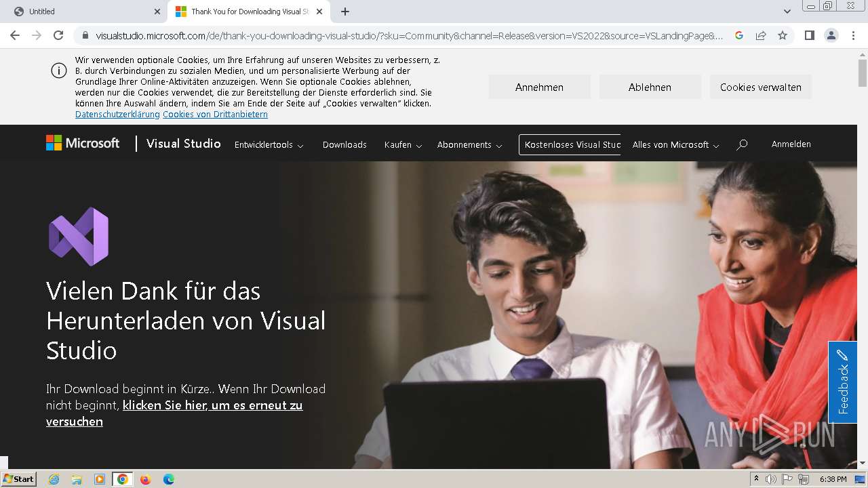
Task: Decline cookies with Ablehnen
Action: tap(650, 87)
